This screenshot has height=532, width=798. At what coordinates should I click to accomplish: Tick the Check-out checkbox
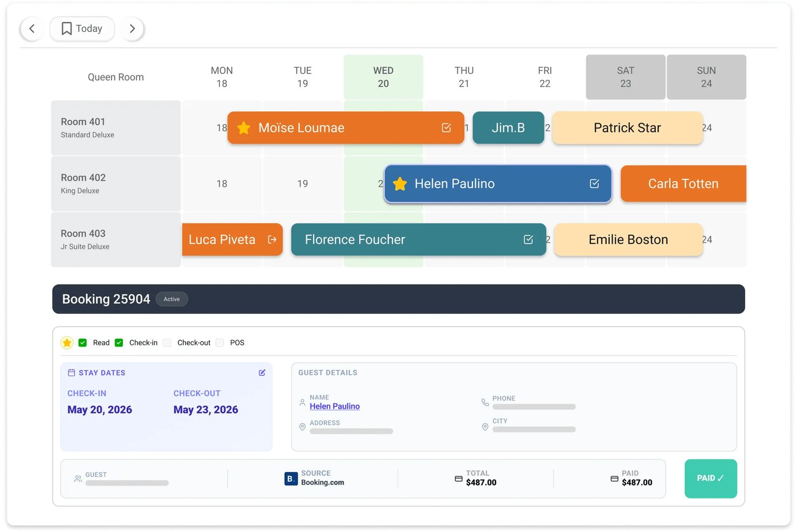point(167,343)
